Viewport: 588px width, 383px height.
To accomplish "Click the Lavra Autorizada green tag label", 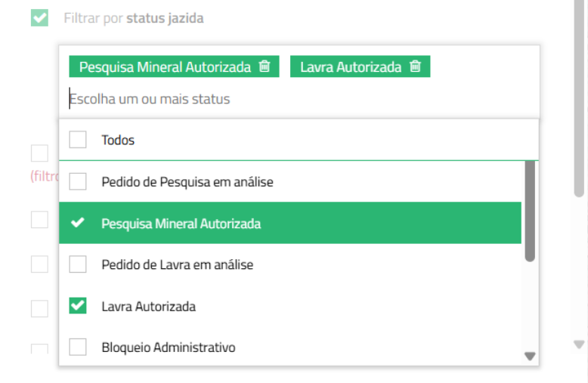I will (x=351, y=66).
